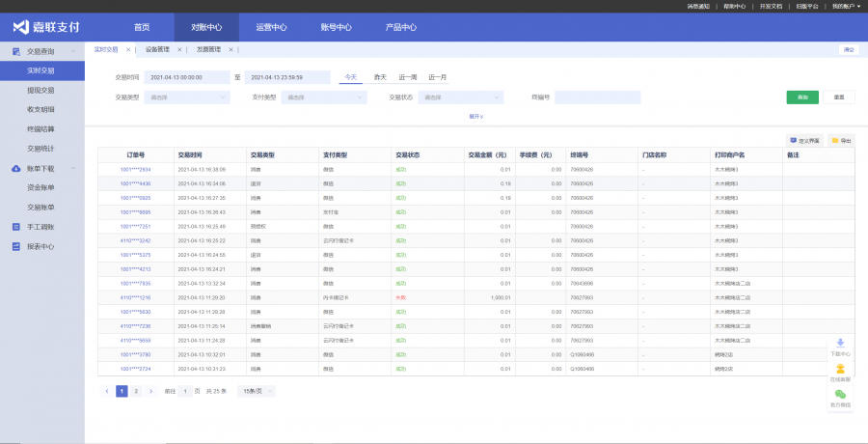Open the 运营中心 top menu
Screen dimensions: 868x444
(271, 27)
